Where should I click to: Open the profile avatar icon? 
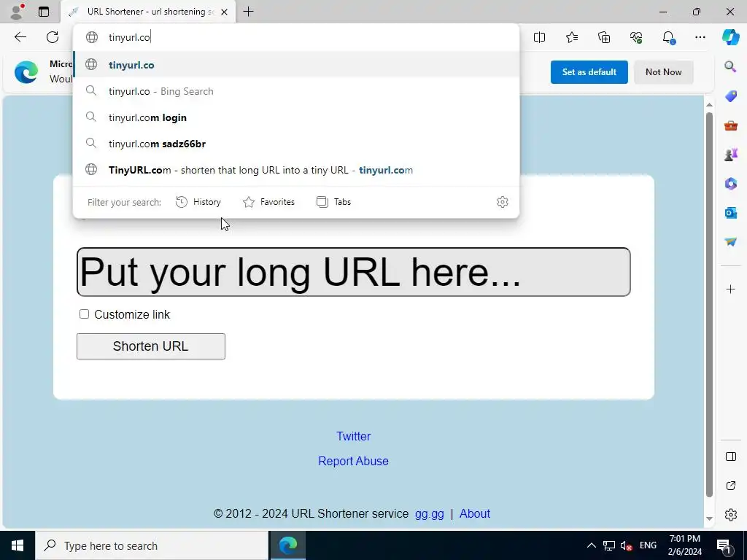click(x=17, y=12)
